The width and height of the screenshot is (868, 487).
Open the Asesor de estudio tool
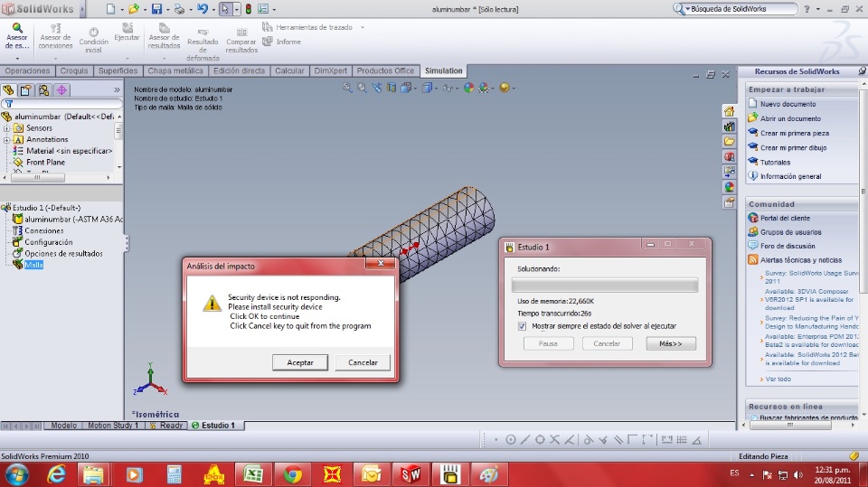coord(16,36)
